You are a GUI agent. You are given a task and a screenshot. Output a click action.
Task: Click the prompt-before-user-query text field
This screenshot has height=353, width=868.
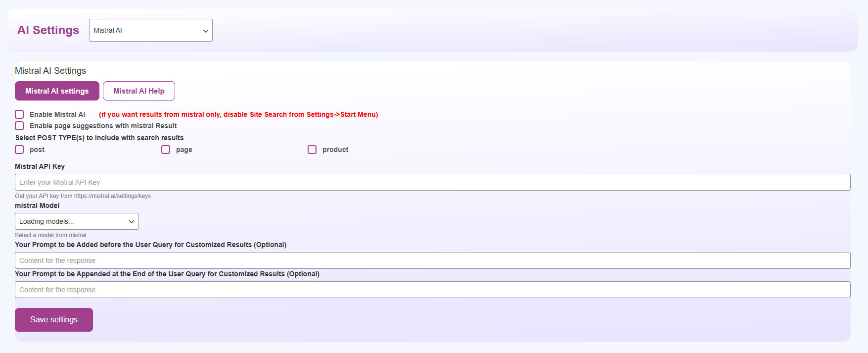pos(432,260)
